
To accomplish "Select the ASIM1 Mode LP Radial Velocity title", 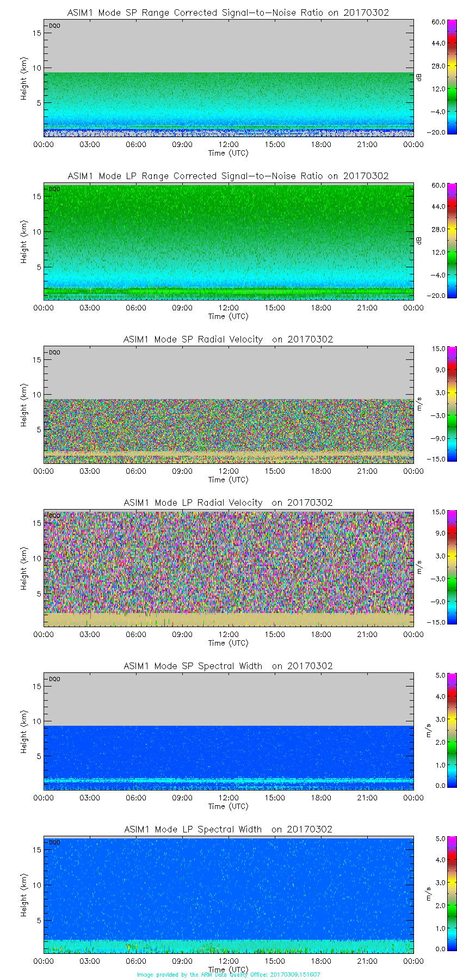I will [x=228, y=503].
